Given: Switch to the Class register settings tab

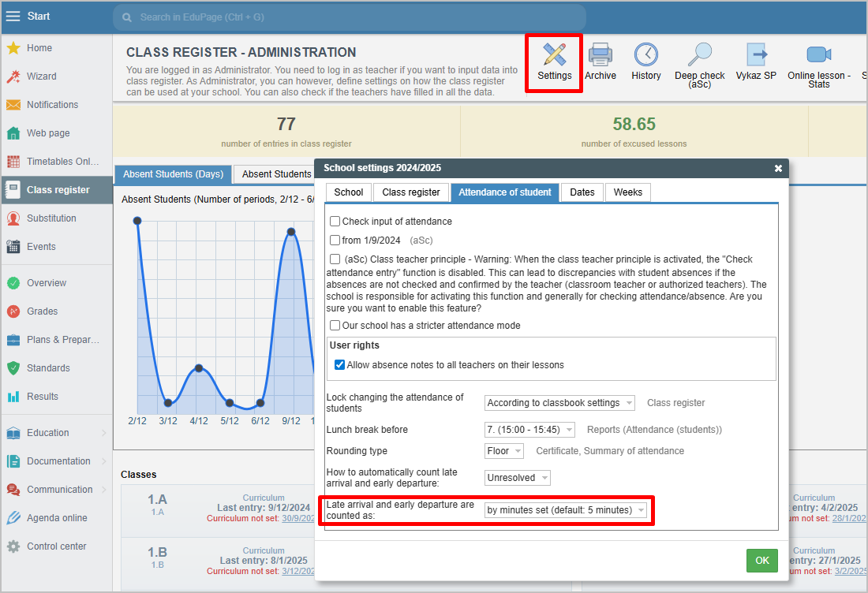Looking at the screenshot, I should pos(410,192).
